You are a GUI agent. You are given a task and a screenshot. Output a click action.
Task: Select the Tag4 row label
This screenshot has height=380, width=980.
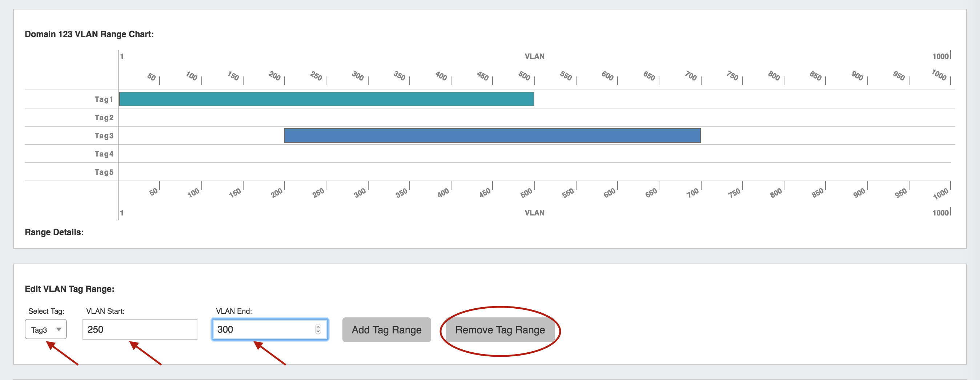104,154
